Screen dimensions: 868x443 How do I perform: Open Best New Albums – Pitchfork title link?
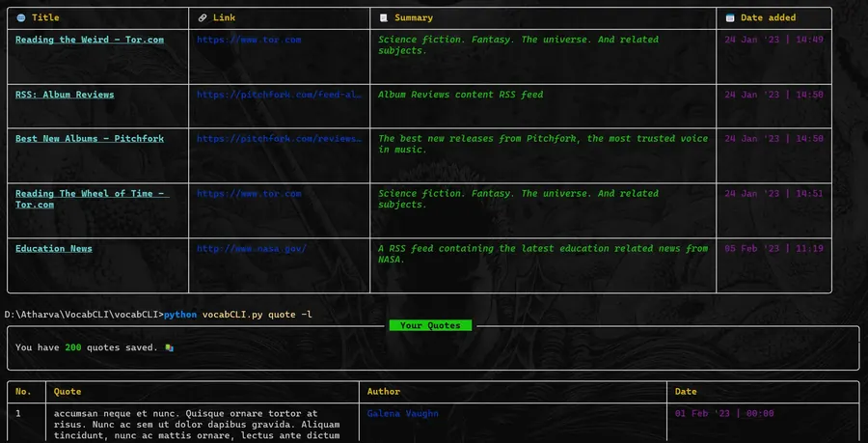click(90, 138)
